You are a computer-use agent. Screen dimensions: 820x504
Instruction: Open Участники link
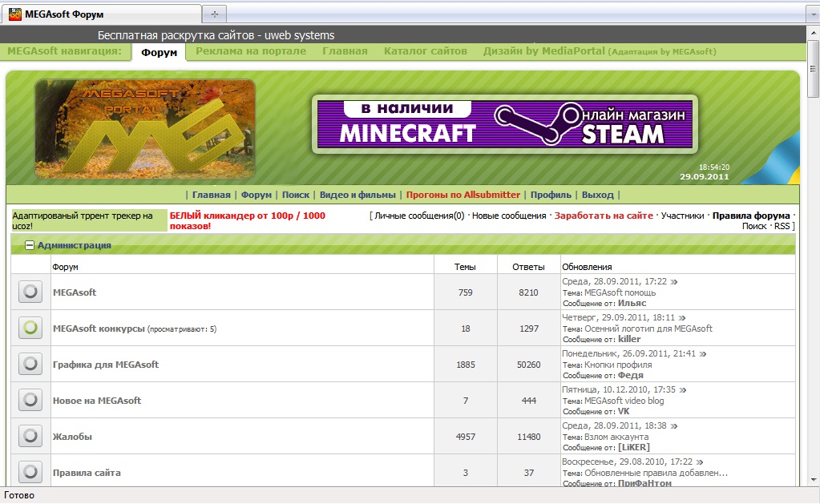682,216
